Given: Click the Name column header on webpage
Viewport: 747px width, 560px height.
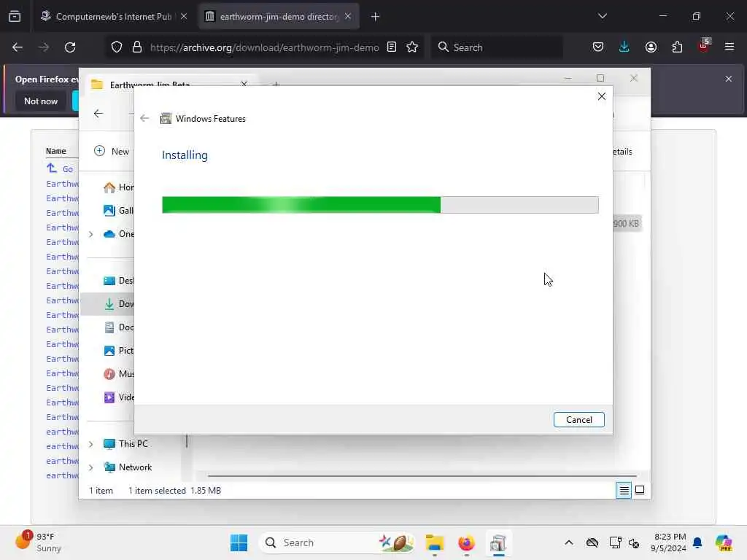Looking at the screenshot, I should [55, 151].
